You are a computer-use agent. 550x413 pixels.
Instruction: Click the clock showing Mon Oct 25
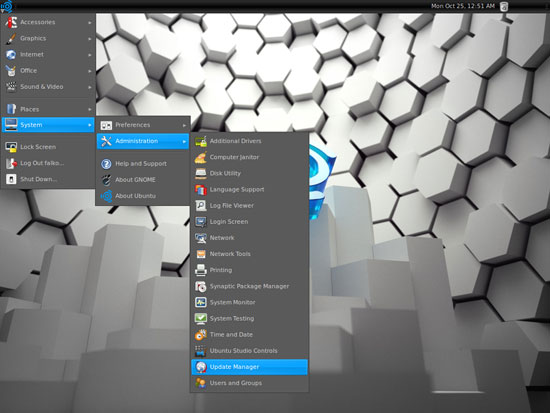(463, 6)
